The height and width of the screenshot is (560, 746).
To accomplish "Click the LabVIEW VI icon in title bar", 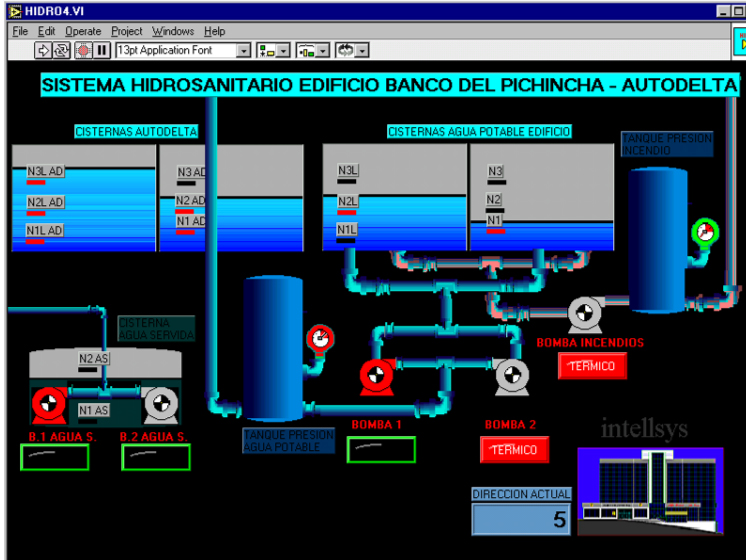I will (x=15, y=10).
